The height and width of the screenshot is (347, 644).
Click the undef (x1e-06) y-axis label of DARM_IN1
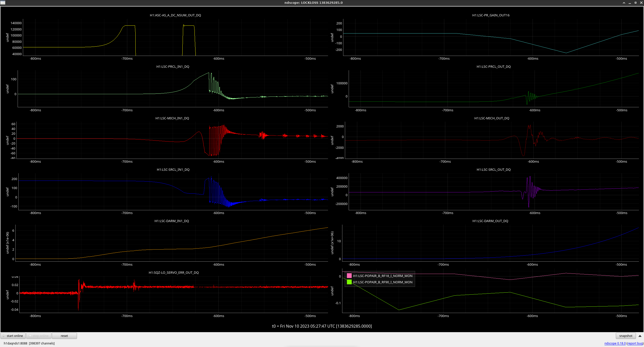7,243
